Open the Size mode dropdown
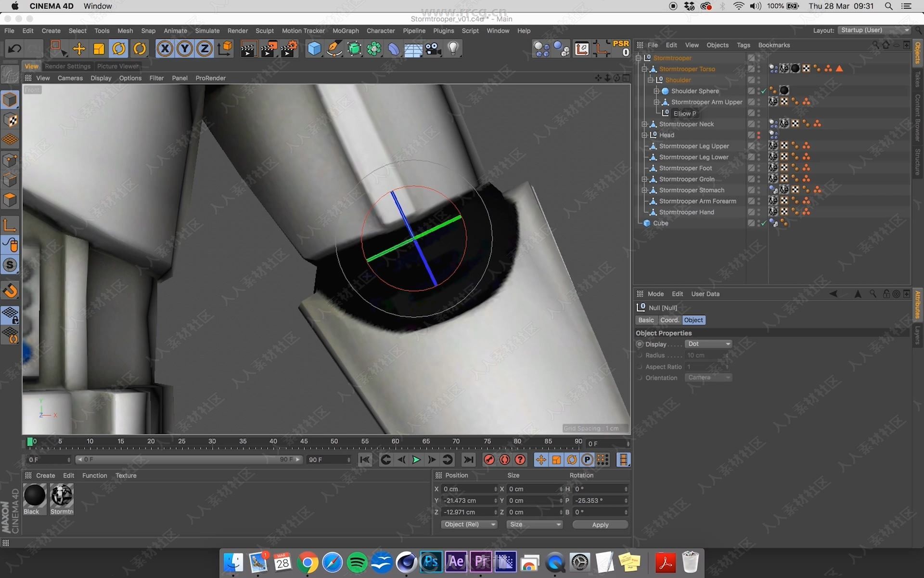The image size is (924, 578). (x=534, y=525)
